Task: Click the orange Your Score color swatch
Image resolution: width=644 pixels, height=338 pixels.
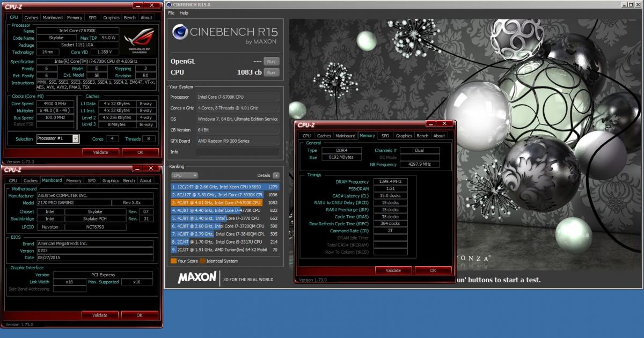Action: (x=173, y=261)
